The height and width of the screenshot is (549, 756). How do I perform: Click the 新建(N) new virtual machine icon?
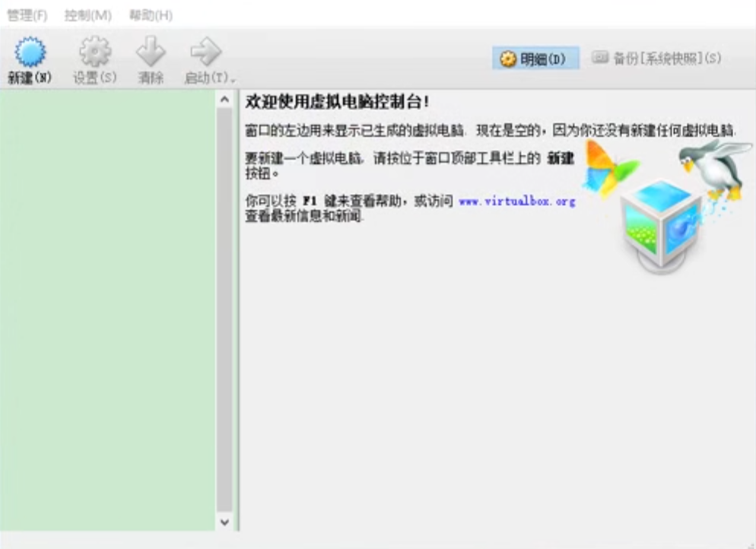pyautogui.click(x=30, y=52)
